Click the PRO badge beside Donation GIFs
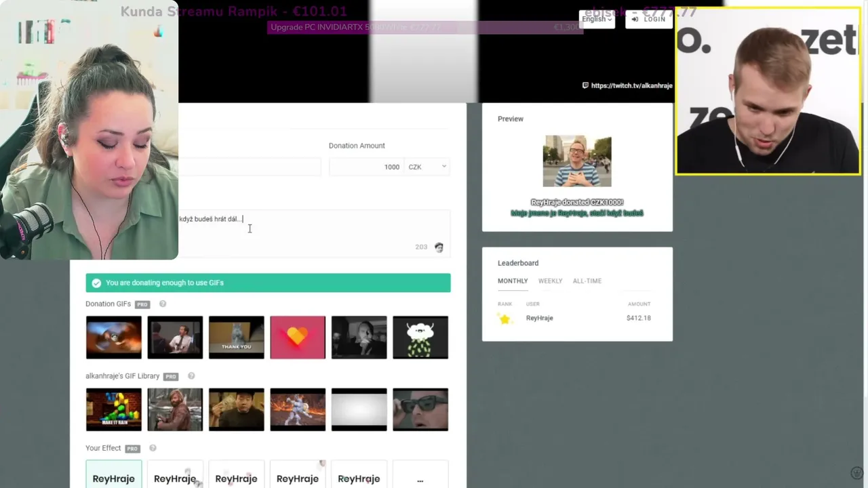This screenshot has width=868, height=488. 142,304
